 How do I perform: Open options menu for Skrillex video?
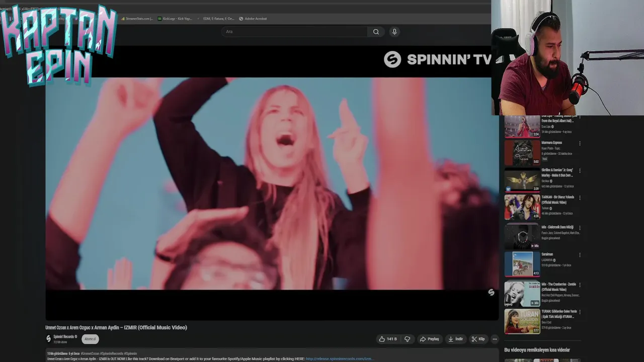click(580, 170)
